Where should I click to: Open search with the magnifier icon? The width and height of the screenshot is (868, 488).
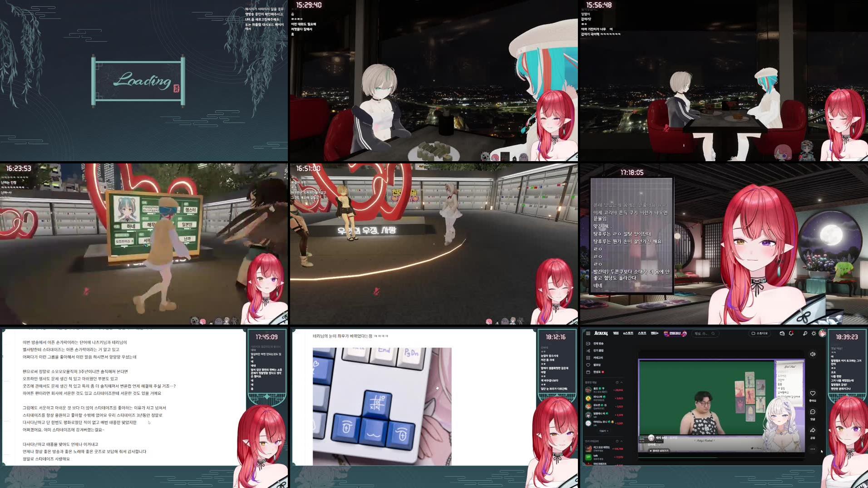[x=805, y=334]
